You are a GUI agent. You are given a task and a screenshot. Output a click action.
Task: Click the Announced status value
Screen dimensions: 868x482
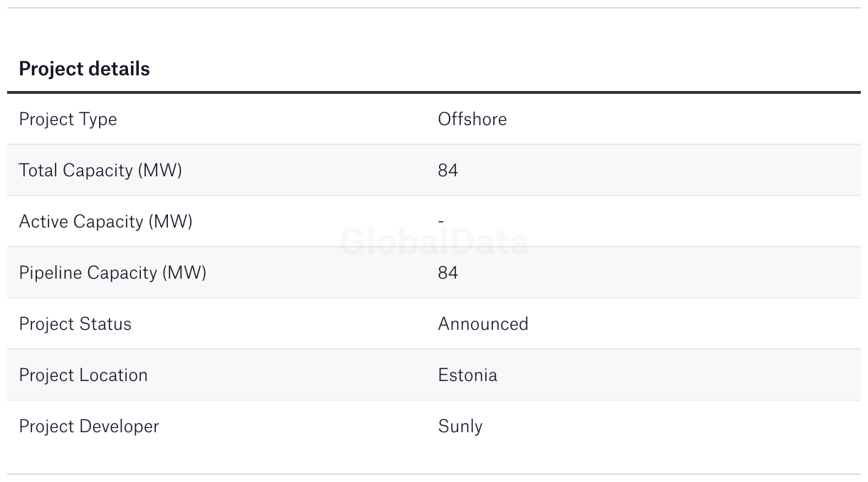click(483, 324)
